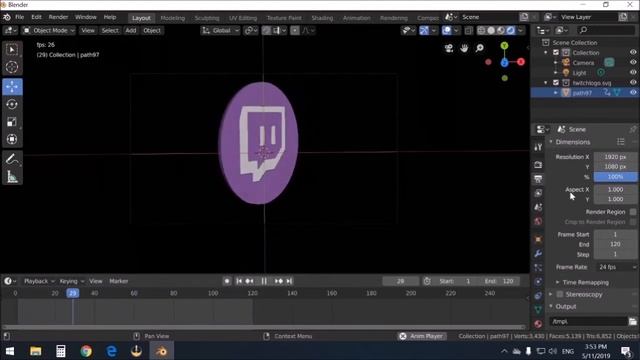640x360 pixels.
Task: Open the viewport shading options dropdown
Action: point(520,31)
